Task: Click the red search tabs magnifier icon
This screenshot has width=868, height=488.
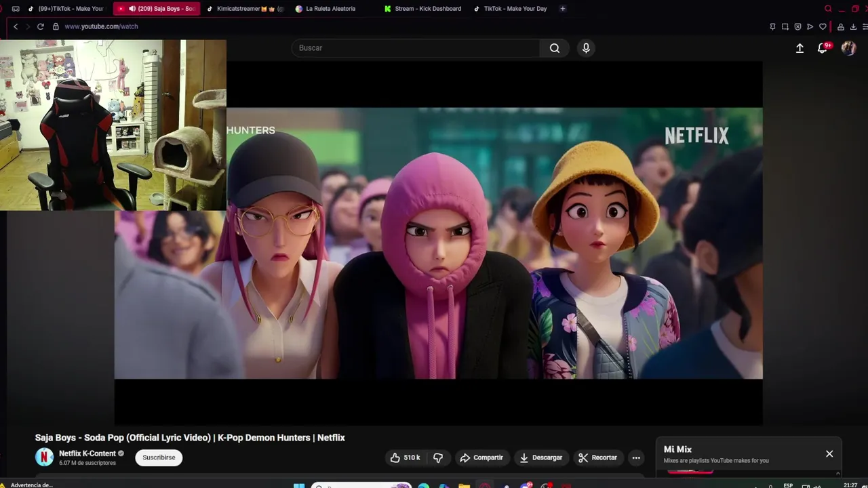Action: pos(828,9)
